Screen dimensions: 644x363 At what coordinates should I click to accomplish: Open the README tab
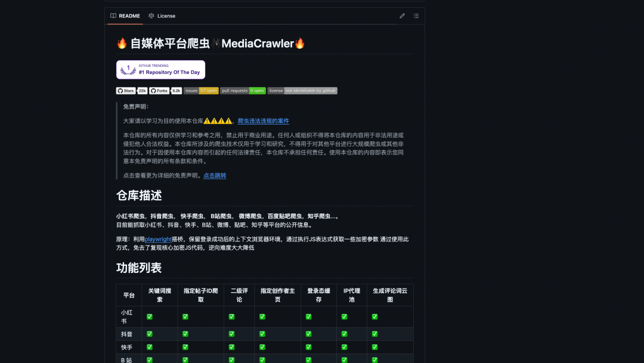125,16
